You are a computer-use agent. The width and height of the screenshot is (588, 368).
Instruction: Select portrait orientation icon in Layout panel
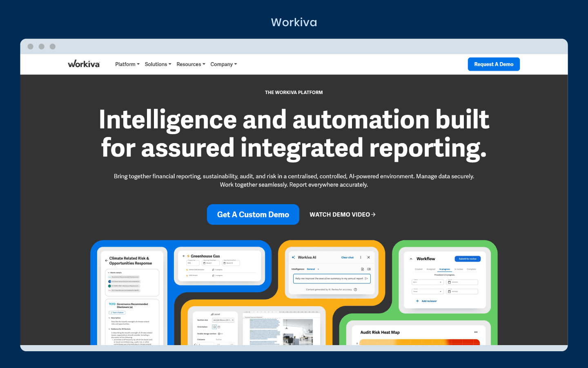click(x=214, y=327)
